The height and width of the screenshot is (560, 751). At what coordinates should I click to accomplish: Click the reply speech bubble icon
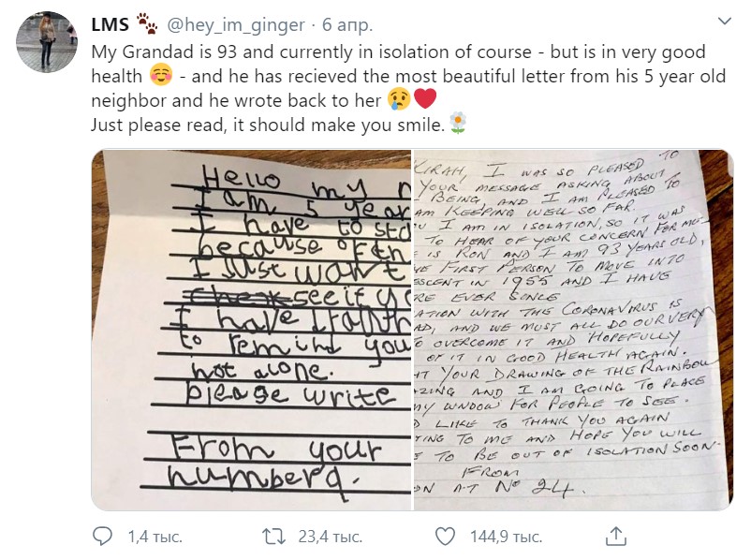103,537
